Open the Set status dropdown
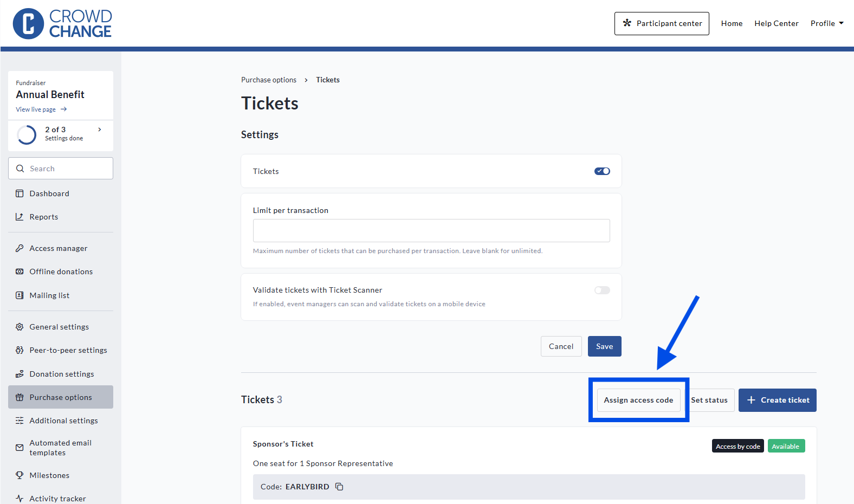 (x=709, y=400)
